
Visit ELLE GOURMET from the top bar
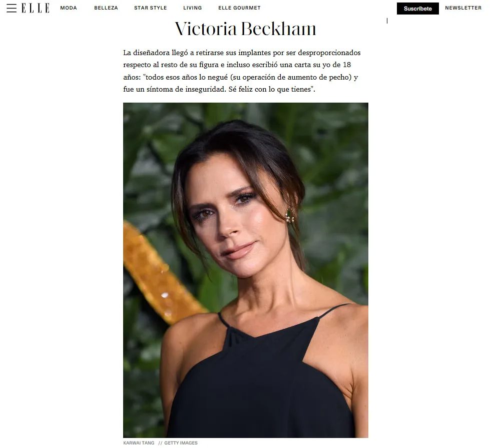(x=239, y=8)
